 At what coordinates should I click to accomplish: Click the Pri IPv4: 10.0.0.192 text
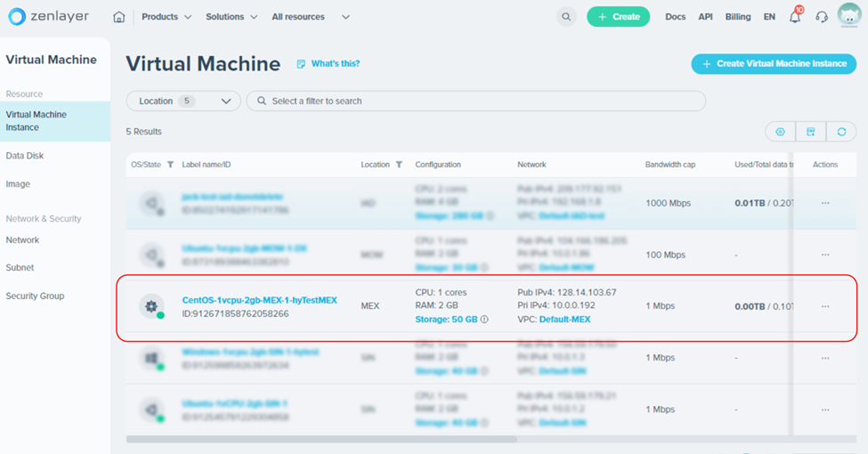556,305
